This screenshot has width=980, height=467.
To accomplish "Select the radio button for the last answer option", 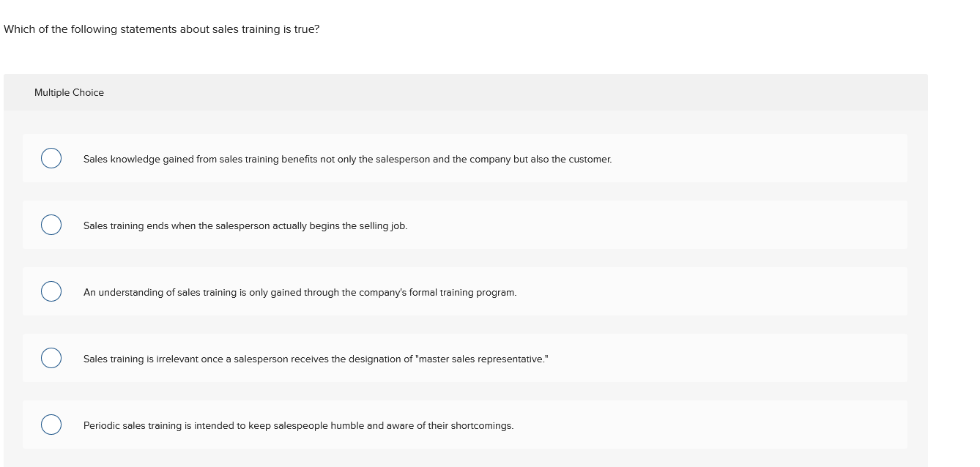I will point(51,424).
